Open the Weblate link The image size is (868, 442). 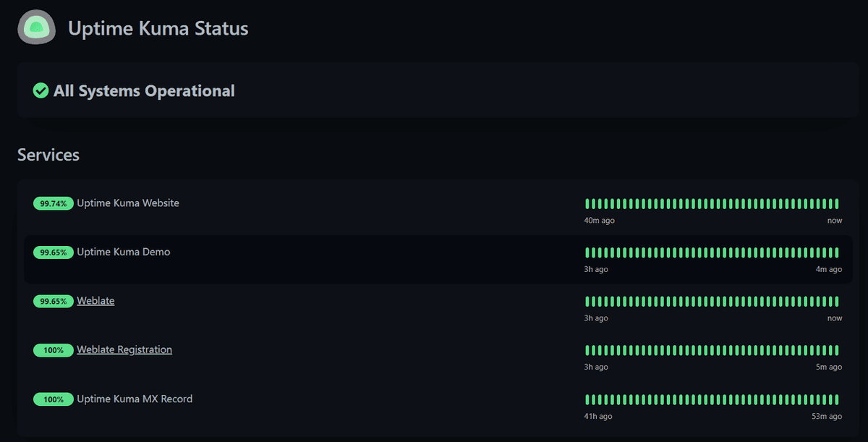pos(95,300)
